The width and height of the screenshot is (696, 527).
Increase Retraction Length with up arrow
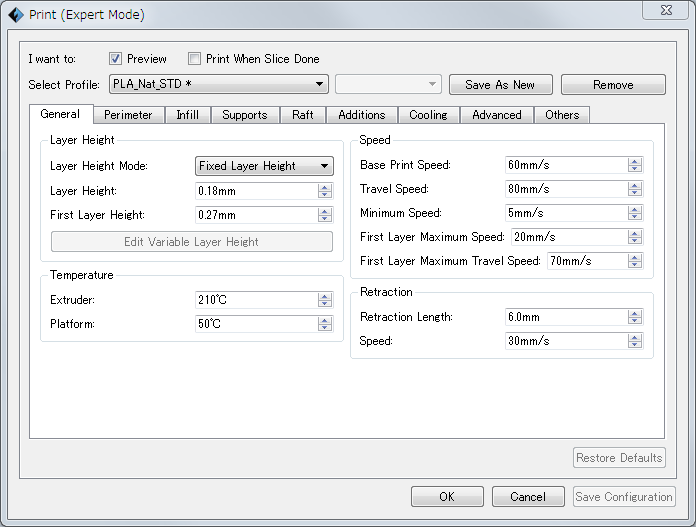[x=635, y=313]
